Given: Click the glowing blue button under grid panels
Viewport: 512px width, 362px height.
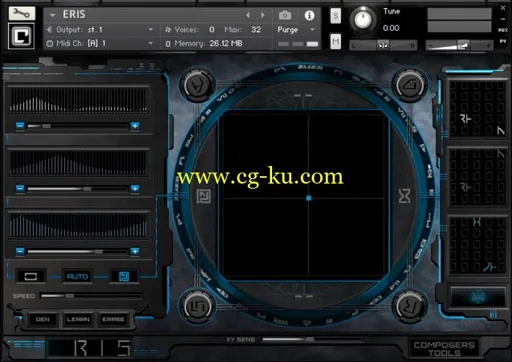Looking at the screenshot, I should (478, 296).
